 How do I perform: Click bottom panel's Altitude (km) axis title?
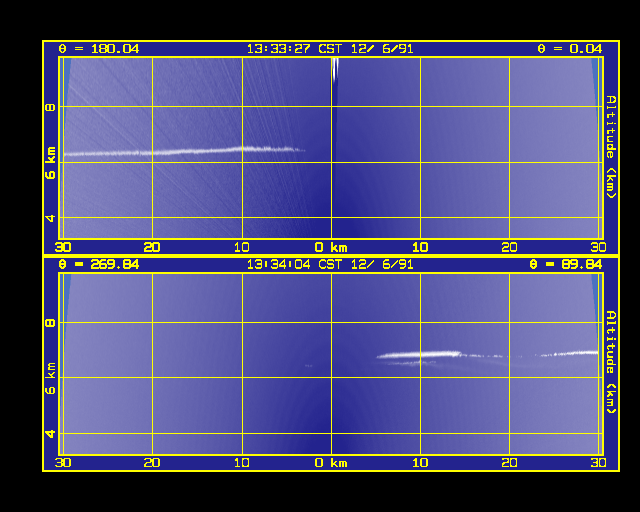pyautogui.click(x=611, y=363)
